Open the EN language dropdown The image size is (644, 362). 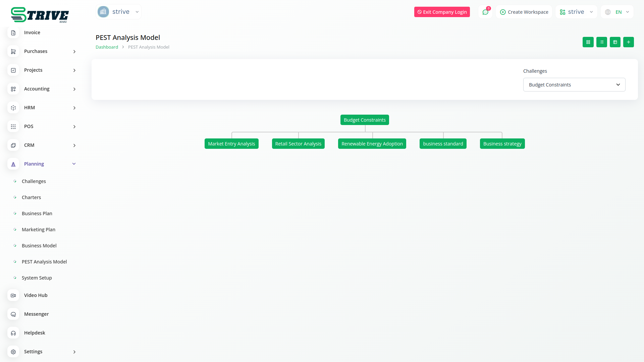[x=617, y=12]
